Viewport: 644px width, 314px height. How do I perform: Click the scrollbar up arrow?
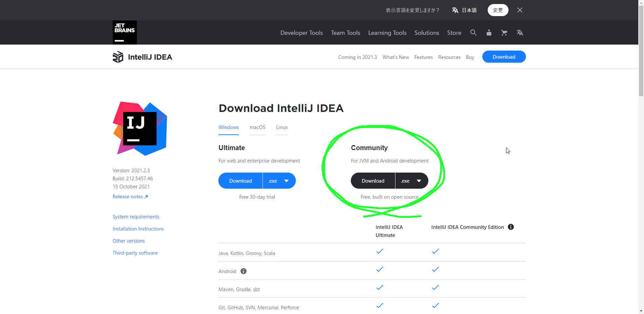click(641, 2)
